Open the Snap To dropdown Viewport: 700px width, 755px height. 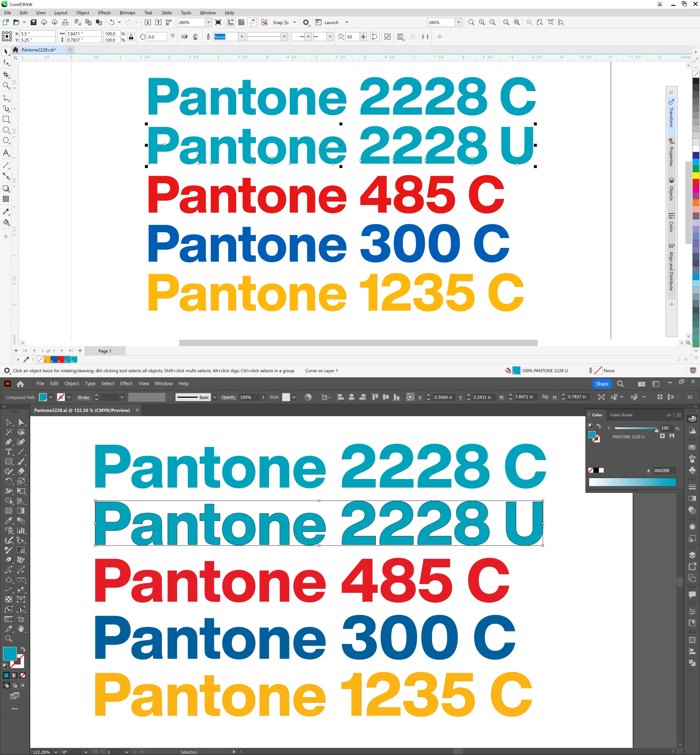click(x=294, y=22)
